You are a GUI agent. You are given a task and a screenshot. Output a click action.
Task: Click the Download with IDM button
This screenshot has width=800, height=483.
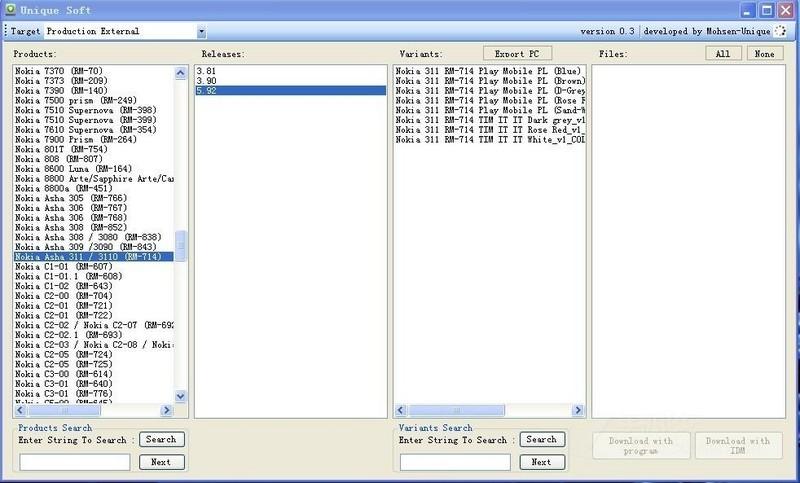tap(738, 446)
